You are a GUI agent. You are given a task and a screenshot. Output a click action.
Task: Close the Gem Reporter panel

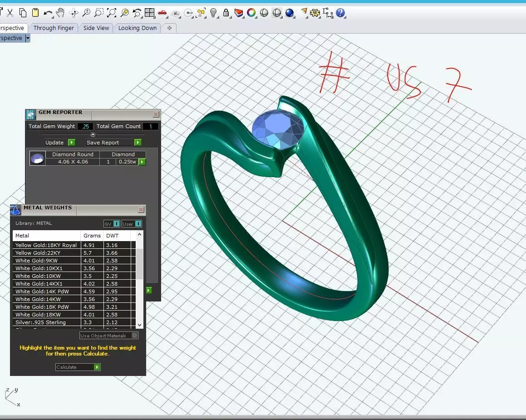[156, 114]
